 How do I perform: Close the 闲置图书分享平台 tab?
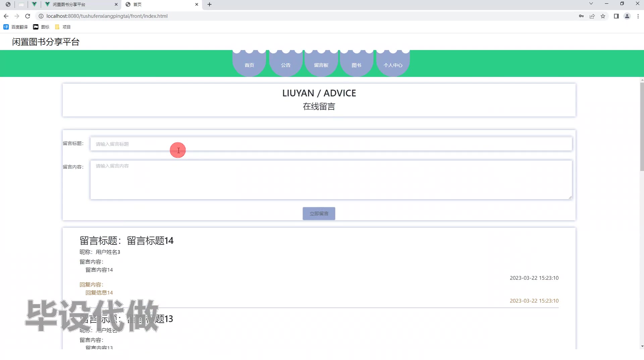[x=116, y=4]
